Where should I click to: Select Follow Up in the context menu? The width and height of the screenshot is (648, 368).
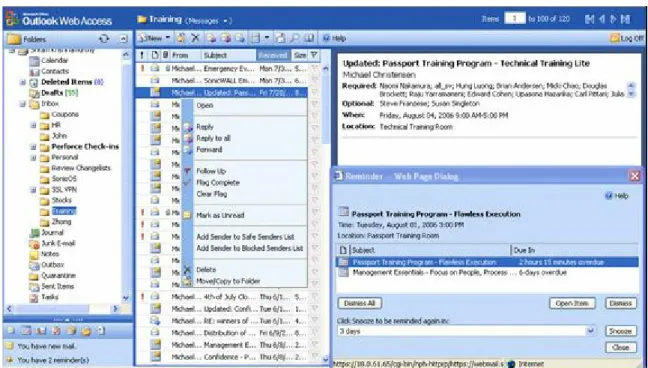pyautogui.click(x=211, y=171)
